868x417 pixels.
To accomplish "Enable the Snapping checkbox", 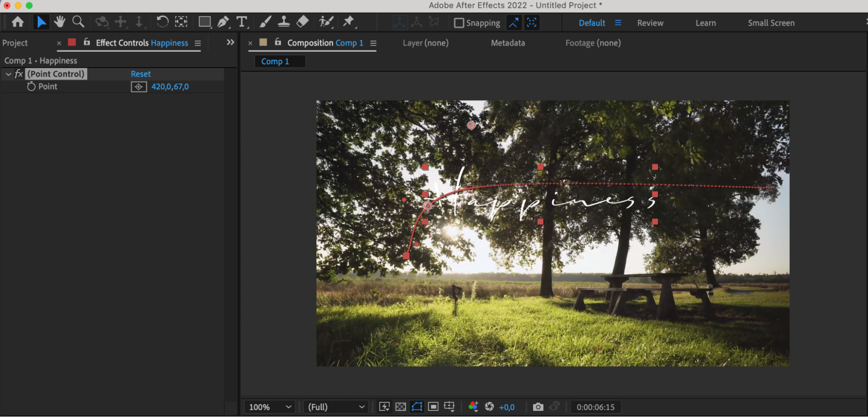I will click(x=459, y=23).
